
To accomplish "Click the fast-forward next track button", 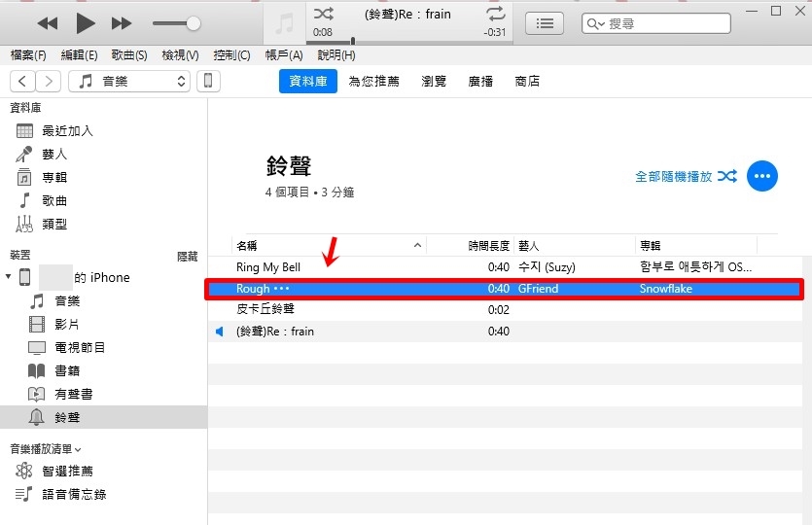I will pyautogui.click(x=122, y=23).
